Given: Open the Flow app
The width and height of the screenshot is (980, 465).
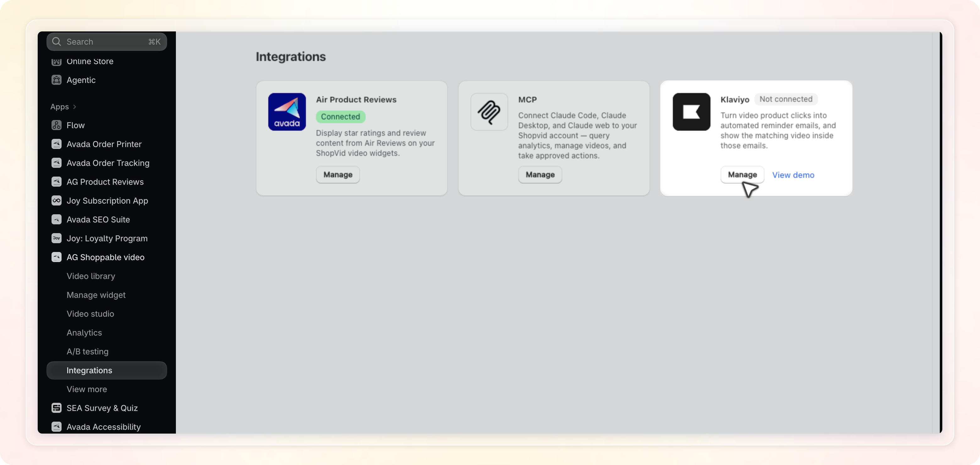Looking at the screenshot, I should [75, 125].
